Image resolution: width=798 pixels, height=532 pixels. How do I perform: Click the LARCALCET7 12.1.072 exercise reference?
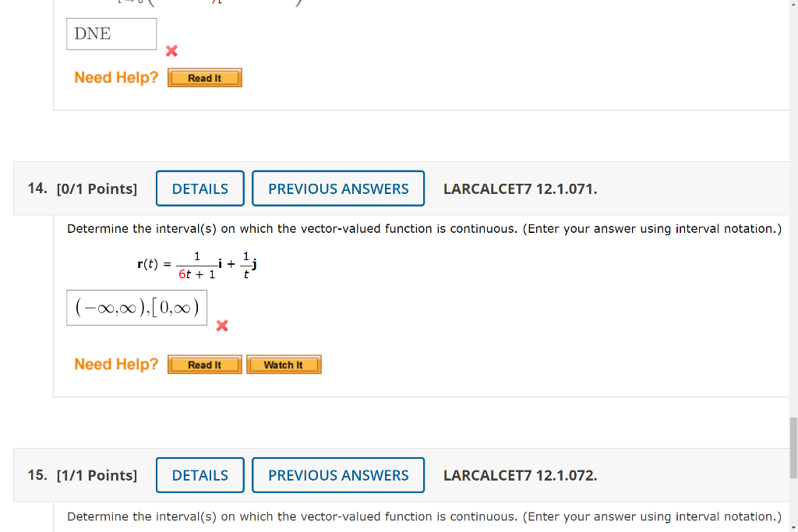[520, 475]
